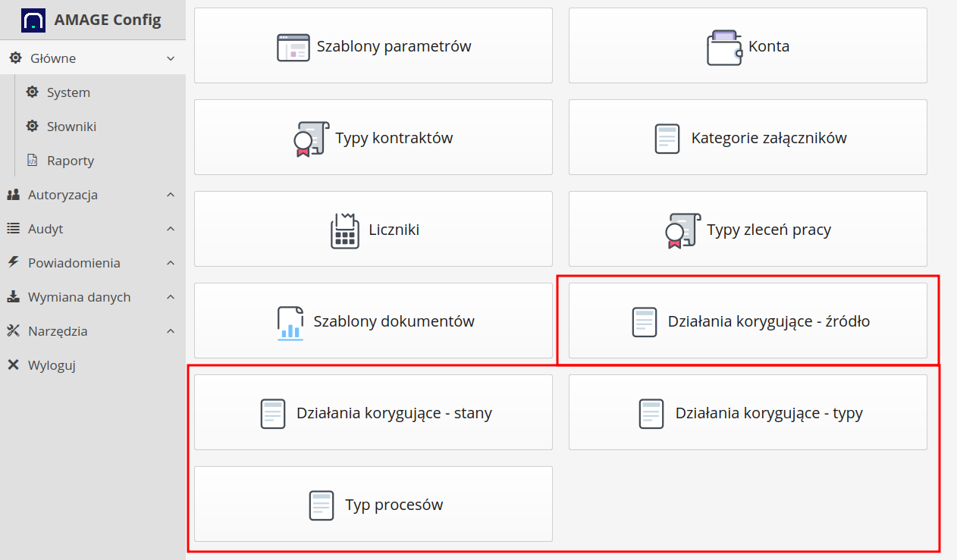Expand the Autoryzacja section chevron
The image size is (957, 560).
[171, 195]
